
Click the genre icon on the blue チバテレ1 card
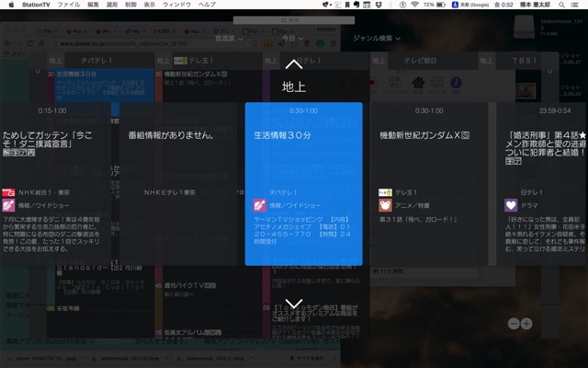pos(259,205)
